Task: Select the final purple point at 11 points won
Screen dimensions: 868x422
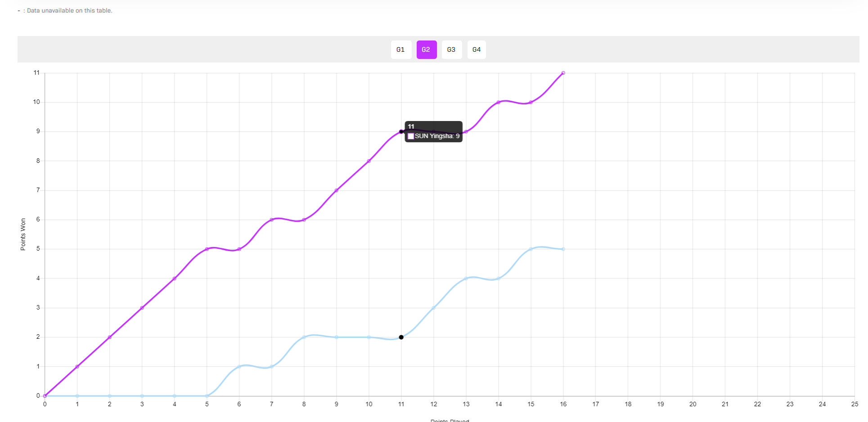Action: click(x=563, y=73)
